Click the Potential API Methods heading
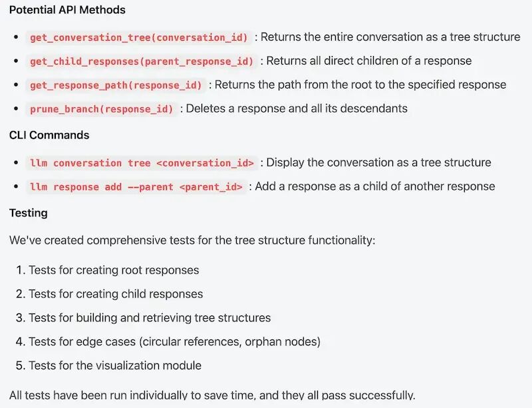 click(x=67, y=10)
